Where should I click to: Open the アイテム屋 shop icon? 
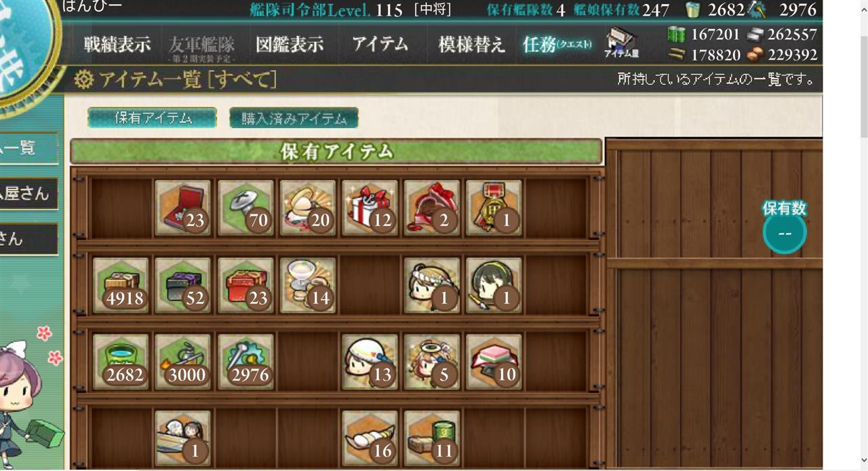622,43
